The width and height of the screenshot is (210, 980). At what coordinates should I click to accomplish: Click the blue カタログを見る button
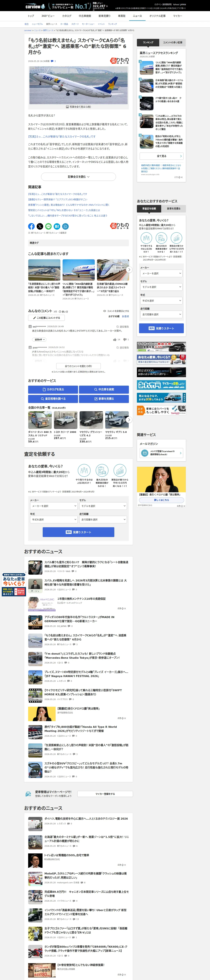pyautogui.click(x=53, y=390)
